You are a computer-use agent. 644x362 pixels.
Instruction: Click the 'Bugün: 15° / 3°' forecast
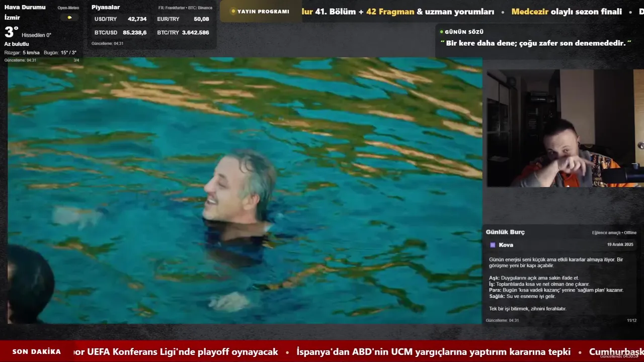coord(60,53)
